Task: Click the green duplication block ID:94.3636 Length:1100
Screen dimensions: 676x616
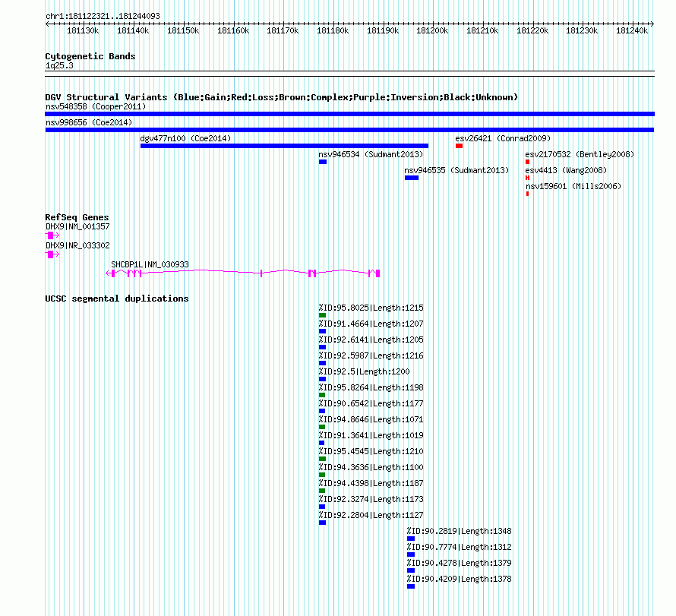Action: 321,475
